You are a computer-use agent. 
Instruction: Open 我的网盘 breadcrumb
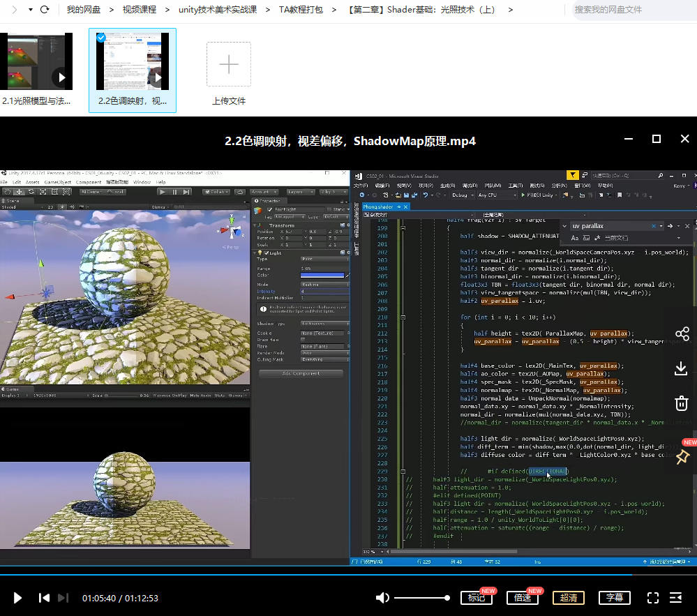tap(84, 9)
